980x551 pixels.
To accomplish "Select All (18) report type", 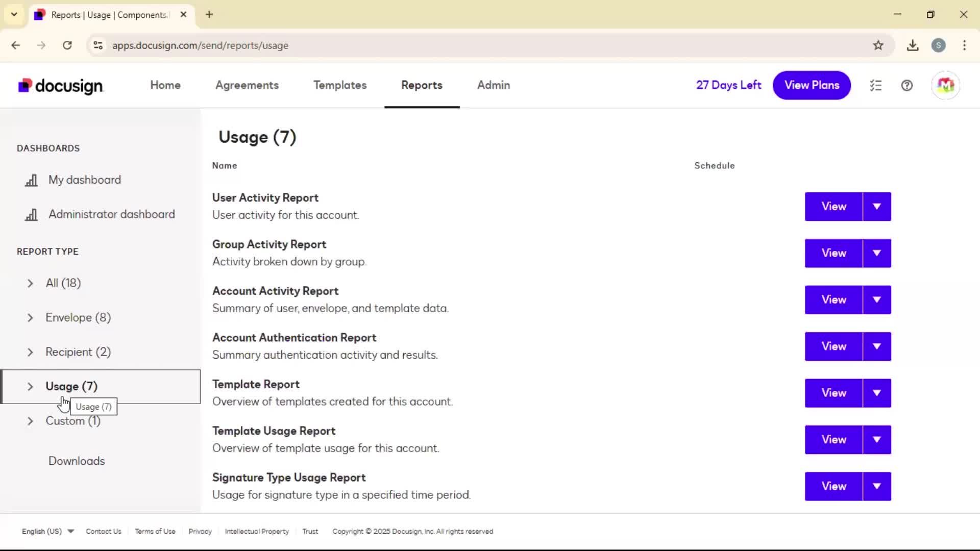I will coord(63,283).
